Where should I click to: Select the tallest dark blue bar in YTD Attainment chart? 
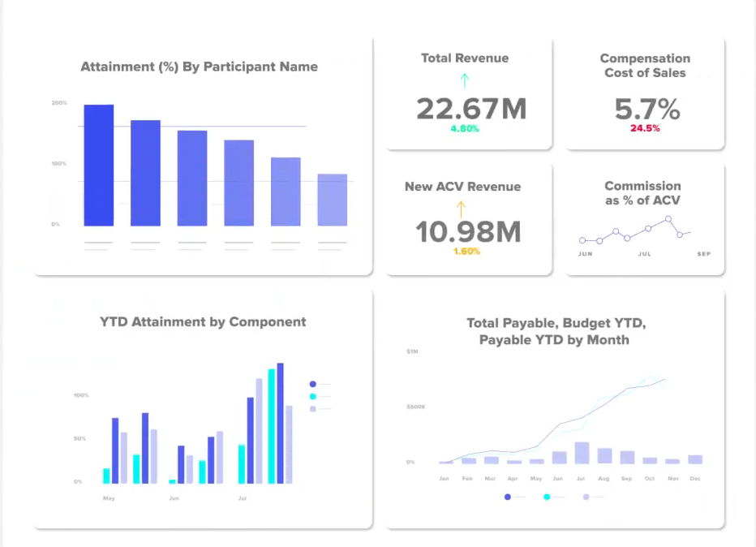point(280,423)
